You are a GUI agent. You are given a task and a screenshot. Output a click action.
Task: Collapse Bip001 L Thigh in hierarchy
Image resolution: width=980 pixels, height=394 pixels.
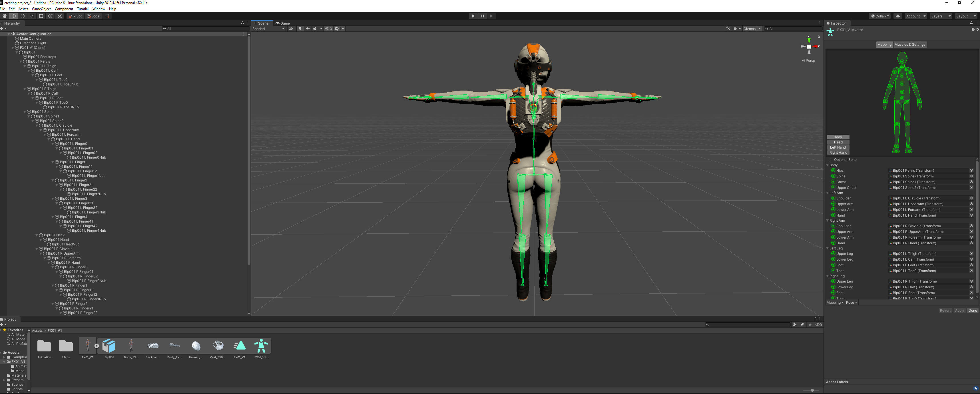25,66
